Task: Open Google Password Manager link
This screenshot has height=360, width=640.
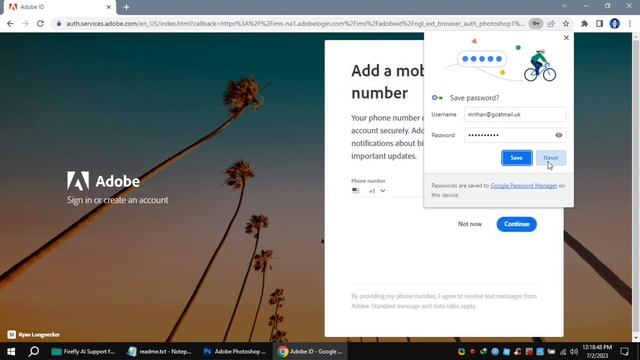Action: click(523, 186)
